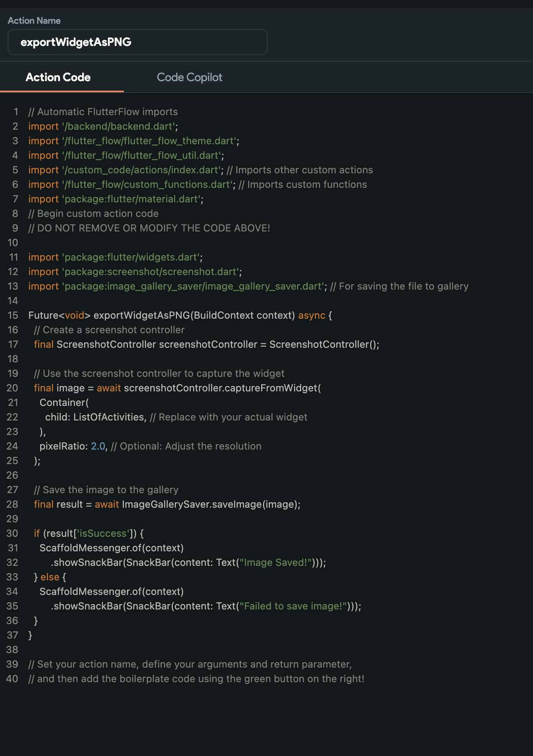Click line number 15 in the gutter

point(13,315)
